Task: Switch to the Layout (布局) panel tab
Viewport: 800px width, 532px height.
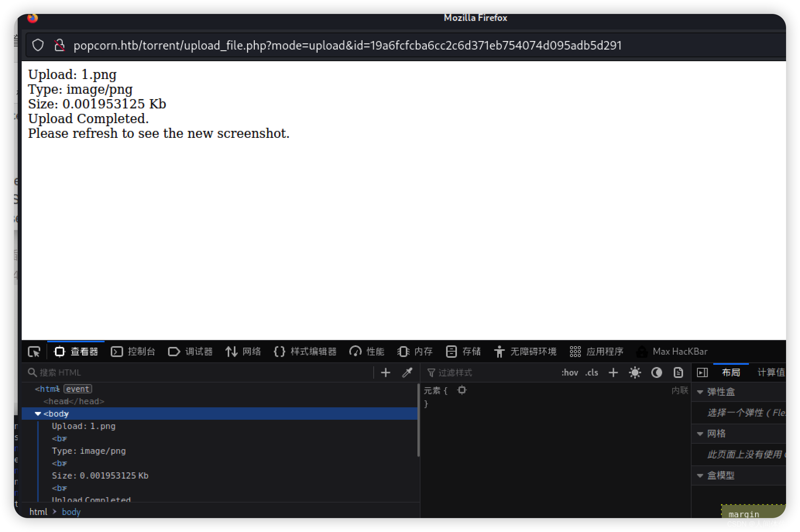Action: click(x=731, y=372)
